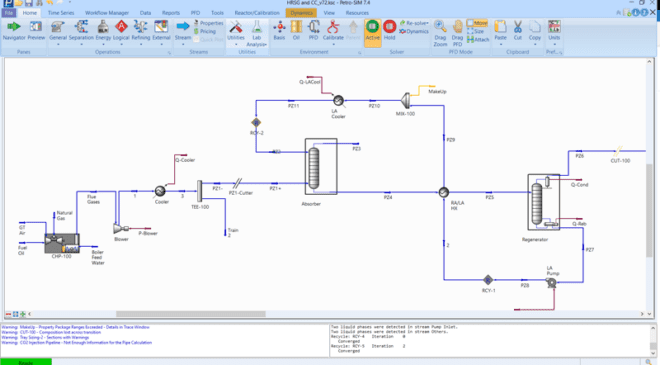Open the Energy operations icon
The height and width of the screenshot is (365, 660).
coord(103,27)
